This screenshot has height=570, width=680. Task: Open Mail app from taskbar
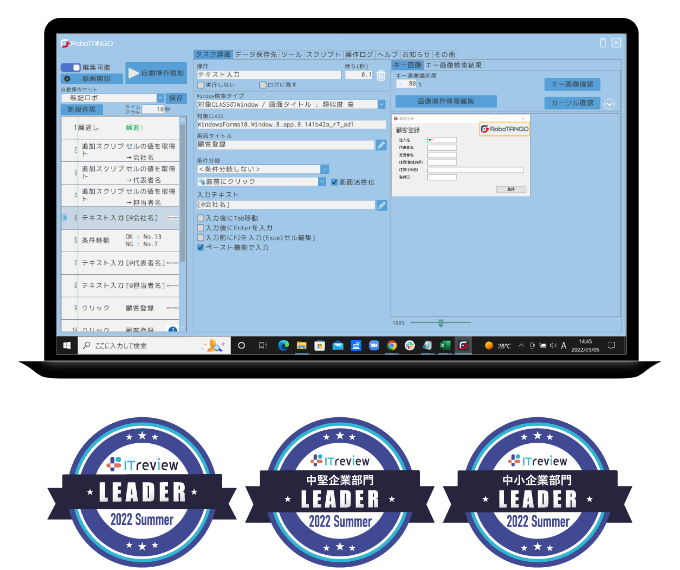tap(338, 345)
